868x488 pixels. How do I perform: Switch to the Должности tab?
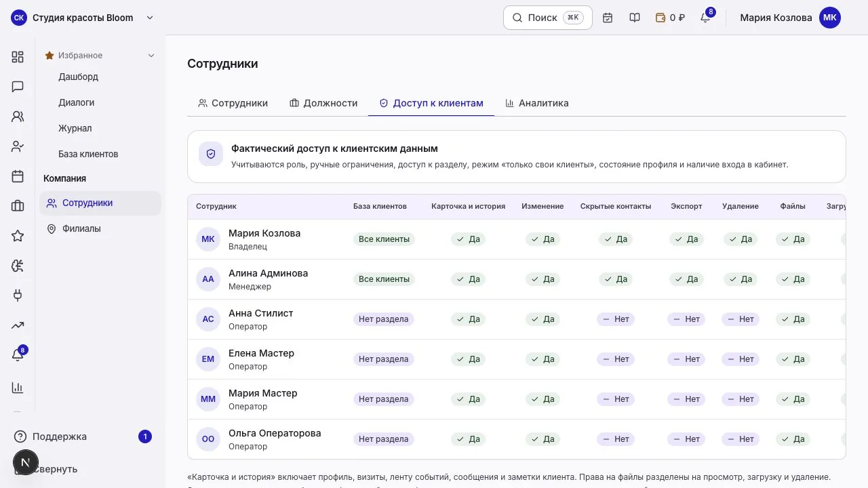323,103
